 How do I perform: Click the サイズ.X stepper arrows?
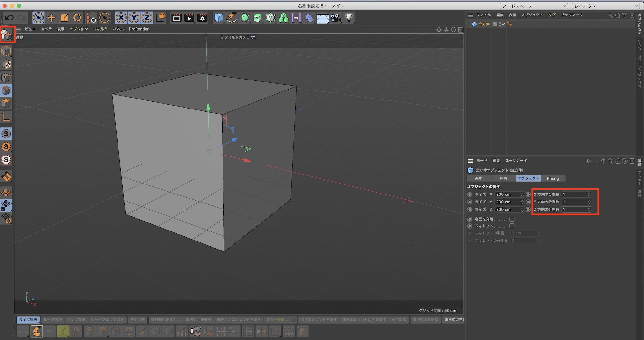[x=522, y=194]
